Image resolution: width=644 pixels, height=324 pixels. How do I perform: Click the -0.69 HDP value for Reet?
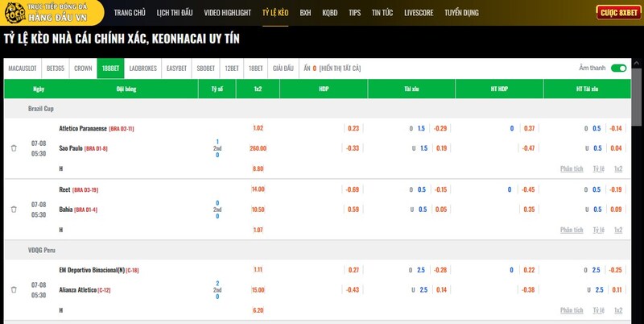click(353, 189)
